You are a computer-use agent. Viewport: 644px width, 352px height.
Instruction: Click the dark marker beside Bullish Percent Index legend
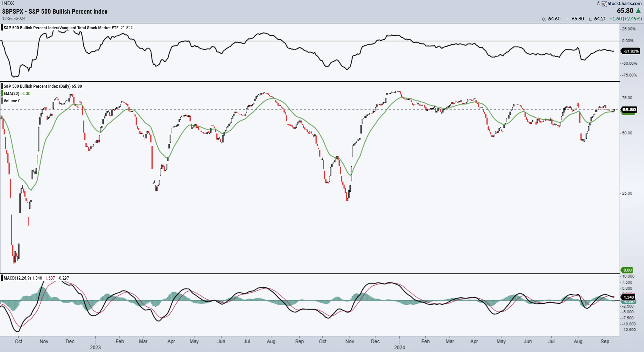click(3, 86)
